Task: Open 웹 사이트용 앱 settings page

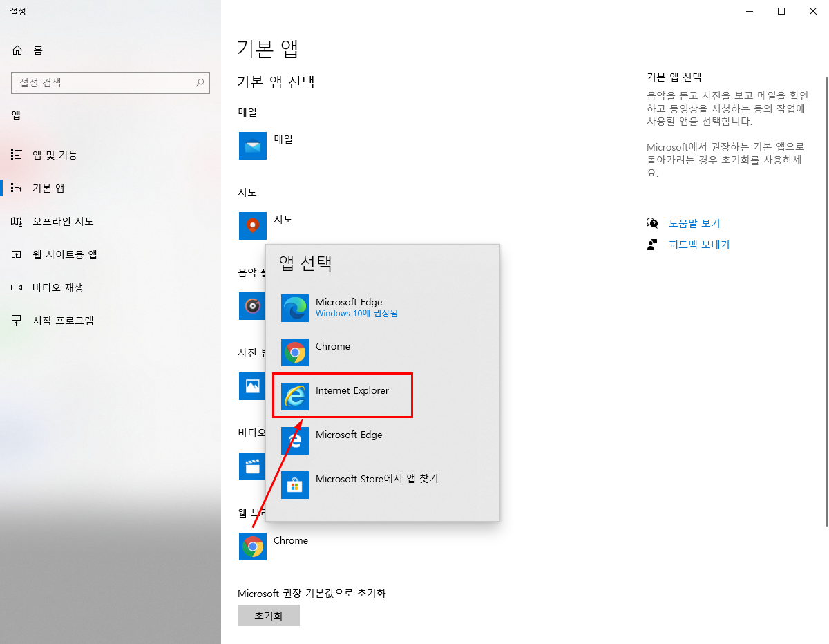Action: (x=111, y=254)
